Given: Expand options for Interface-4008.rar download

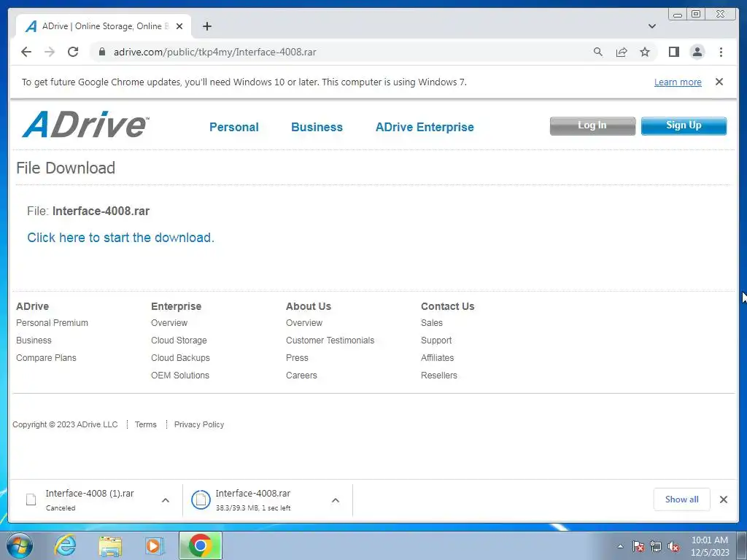Looking at the screenshot, I should coord(336,500).
